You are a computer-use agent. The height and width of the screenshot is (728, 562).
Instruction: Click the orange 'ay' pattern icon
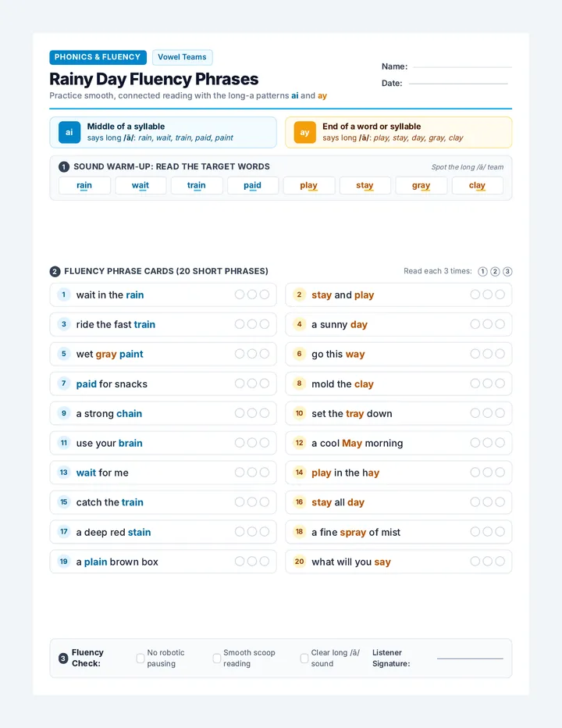[305, 132]
